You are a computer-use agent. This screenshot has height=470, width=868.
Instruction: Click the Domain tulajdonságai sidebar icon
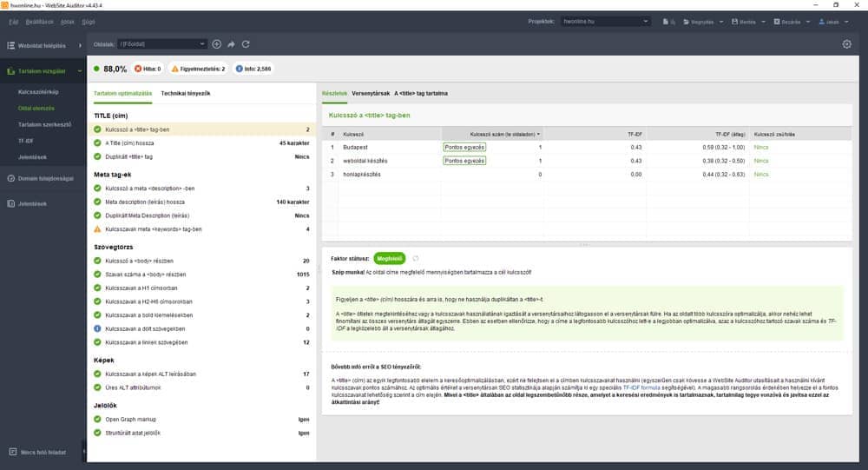10,178
